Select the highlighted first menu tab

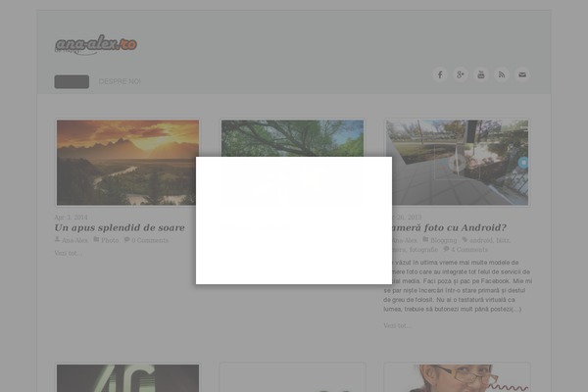pos(72,81)
